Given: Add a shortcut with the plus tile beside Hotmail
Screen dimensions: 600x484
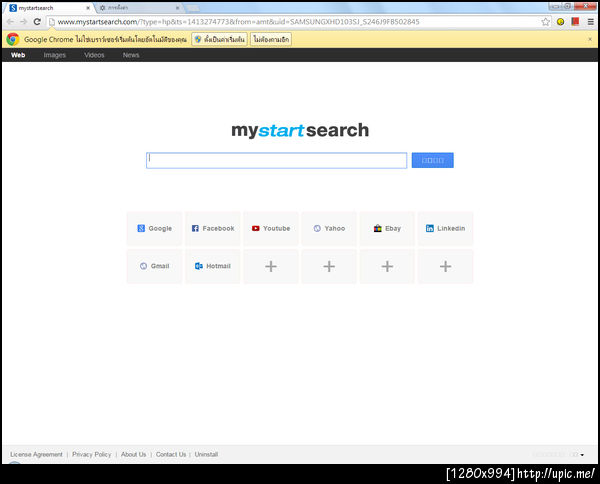Looking at the screenshot, I should 271,266.
